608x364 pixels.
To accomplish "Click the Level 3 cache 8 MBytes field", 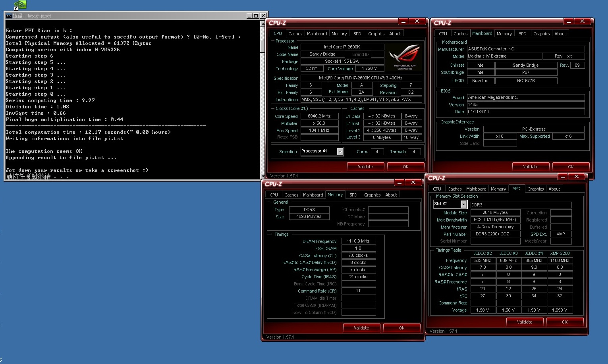I will point(382,137).
